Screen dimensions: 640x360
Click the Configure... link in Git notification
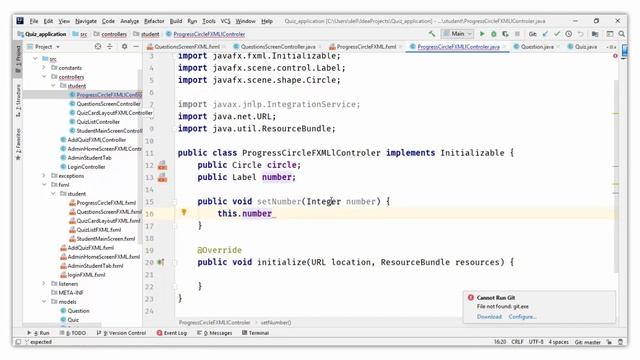pos(522,317)
